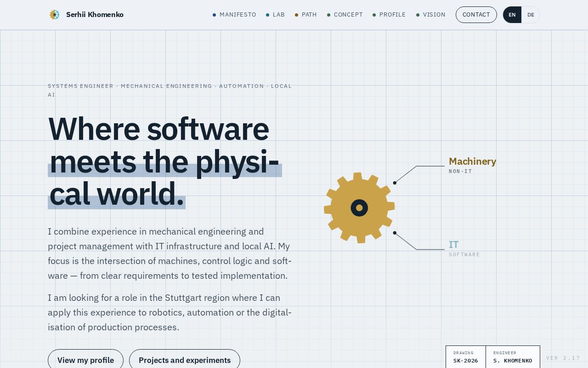588x368 pixels.
Task: Select the Machinery label
Action: click(x=472, y=161)
